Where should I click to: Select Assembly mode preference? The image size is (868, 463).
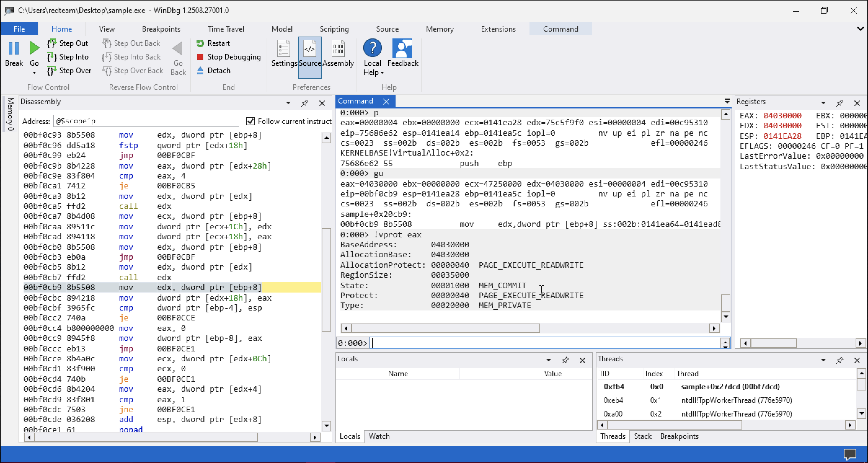338,53
